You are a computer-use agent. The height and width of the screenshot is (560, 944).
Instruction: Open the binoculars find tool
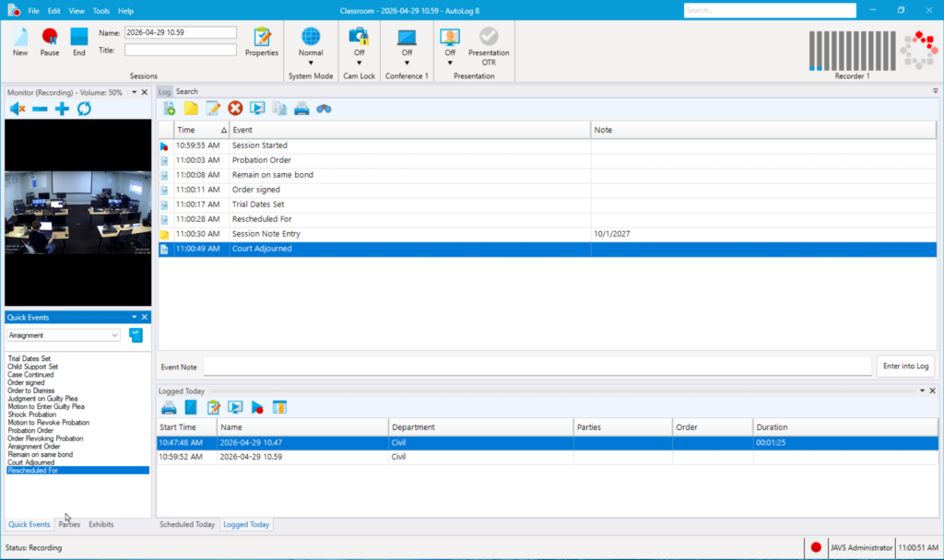324,109
